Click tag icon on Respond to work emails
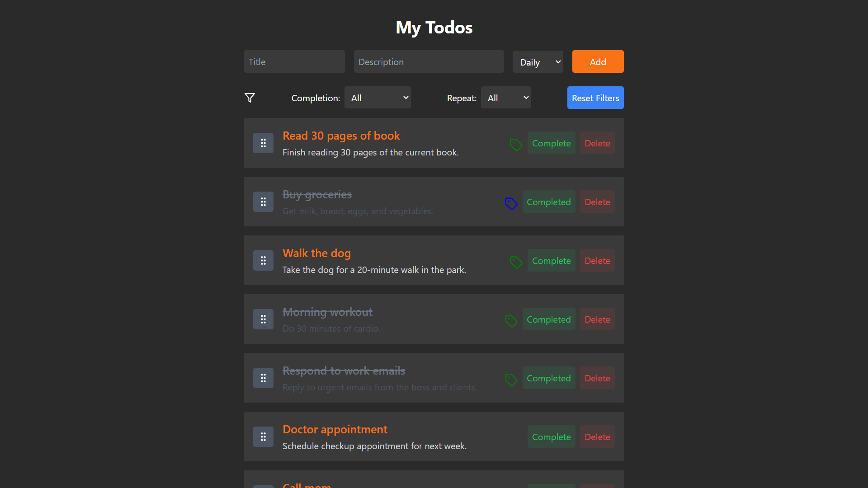The width and height of the screenshot is (868, 488). coord(511,380)
